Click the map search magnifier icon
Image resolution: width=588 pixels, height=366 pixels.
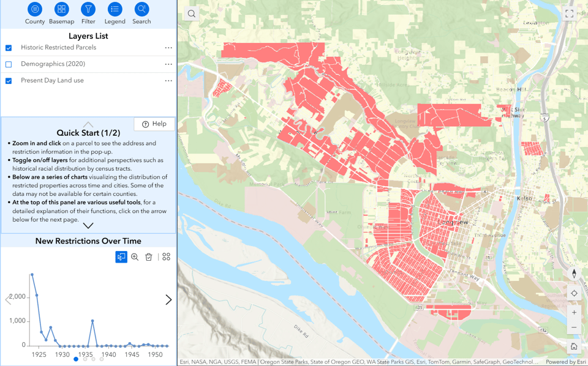click(192, 13)
